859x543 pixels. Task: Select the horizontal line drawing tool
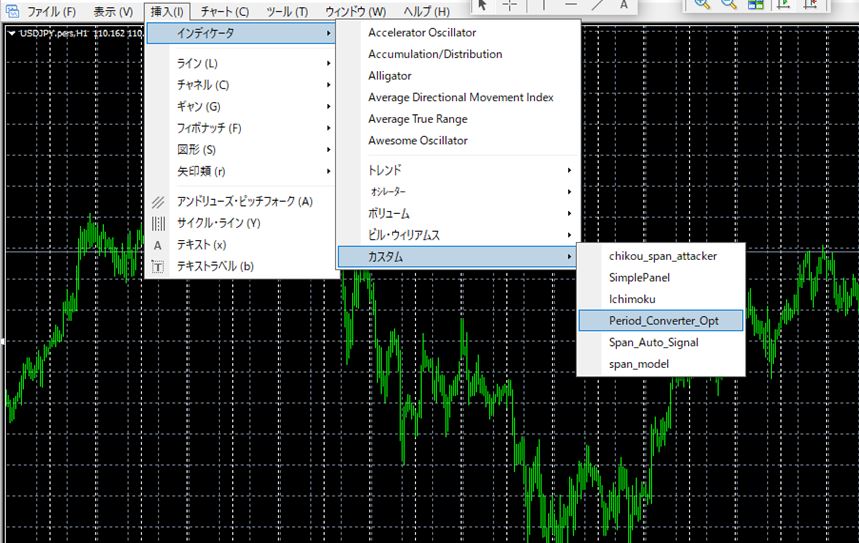click(x=571, y=4)
